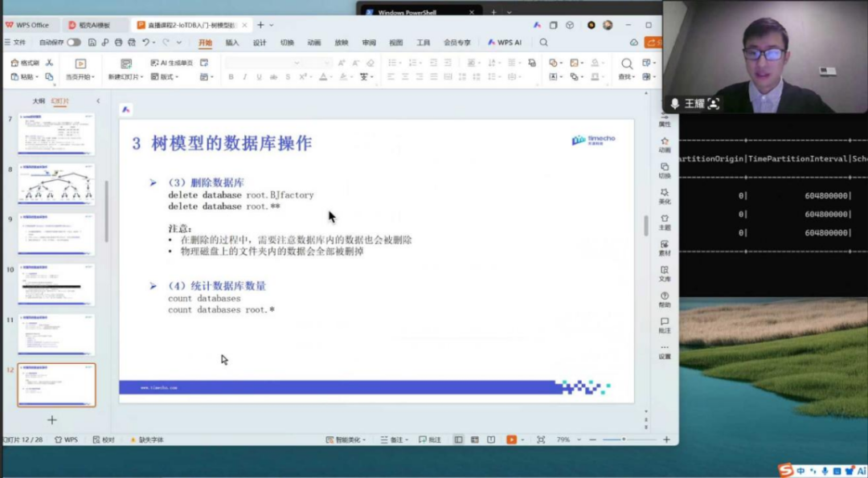Toggle bold formatting

231,77
